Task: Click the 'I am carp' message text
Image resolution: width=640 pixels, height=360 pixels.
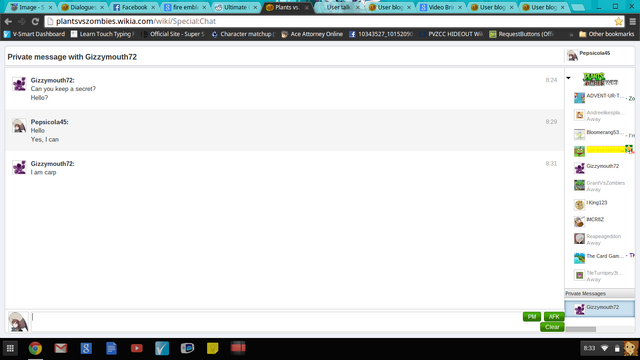Action: click(43, 173)
